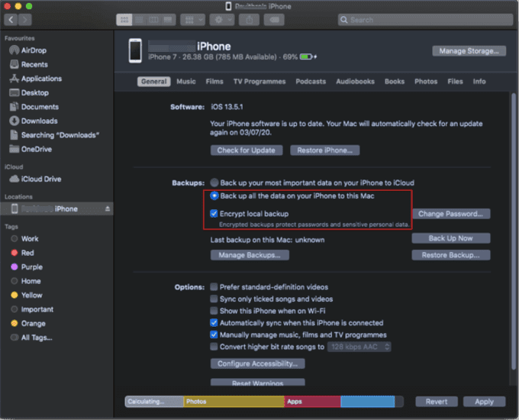Open Manage Backups

coord(250,255)
